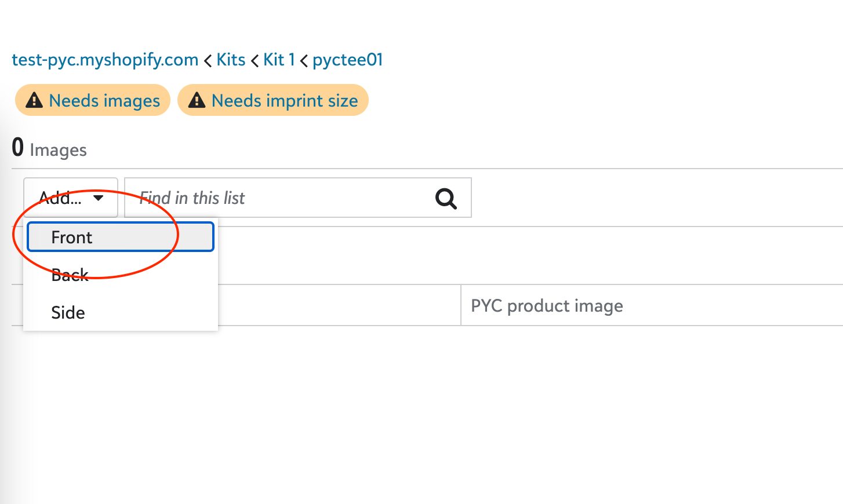Open the Add... dropdown button
Viewport: 843px width, 504px height.
click(71, 198)
